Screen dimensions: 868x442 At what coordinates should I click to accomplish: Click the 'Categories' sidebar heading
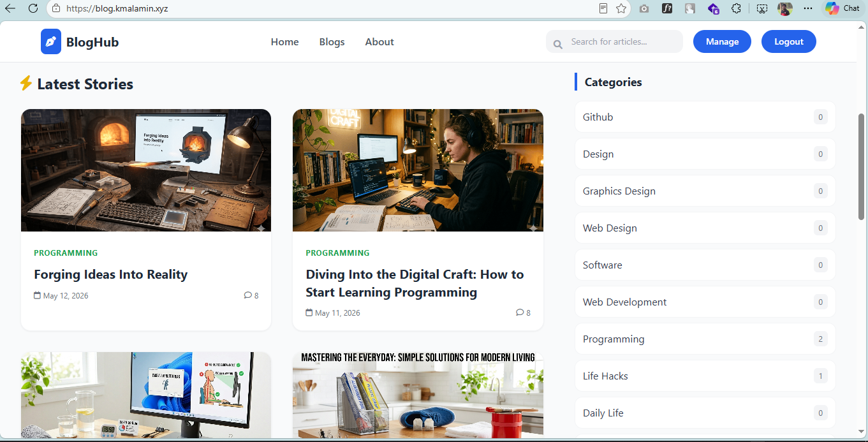[613, 82]
